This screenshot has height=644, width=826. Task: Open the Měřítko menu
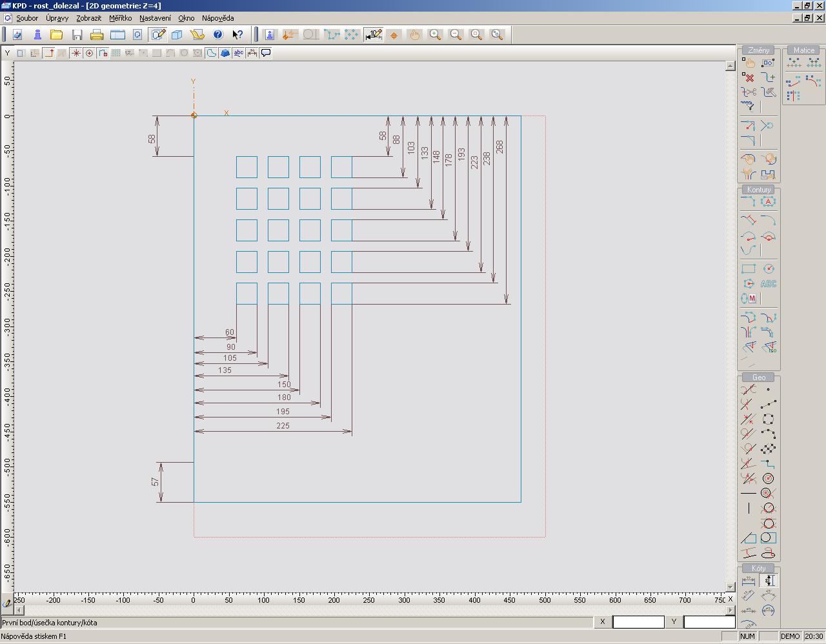(120, 18)
